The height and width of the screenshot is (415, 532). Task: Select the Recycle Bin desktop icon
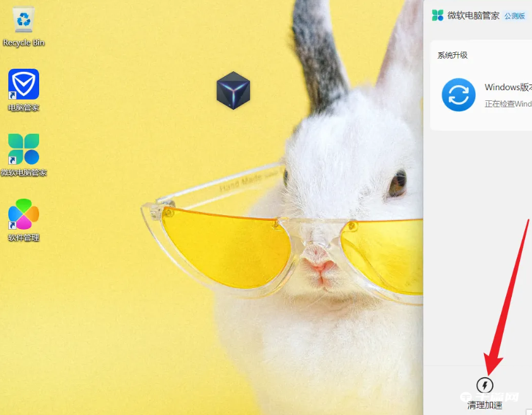tap(23, 20)
